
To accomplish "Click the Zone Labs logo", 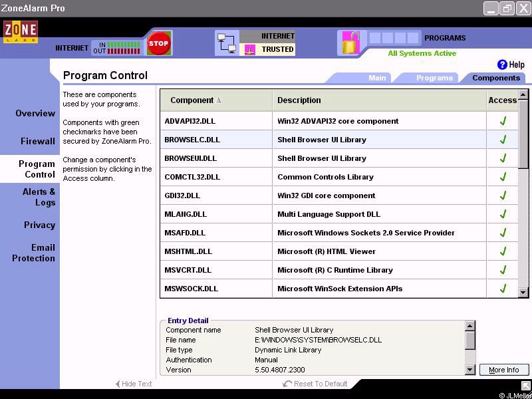I will click(x=21, y=32).
